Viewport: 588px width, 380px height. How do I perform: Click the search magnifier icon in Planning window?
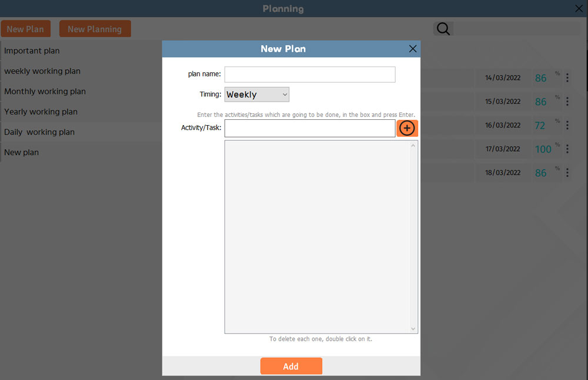tap(443, 29)
